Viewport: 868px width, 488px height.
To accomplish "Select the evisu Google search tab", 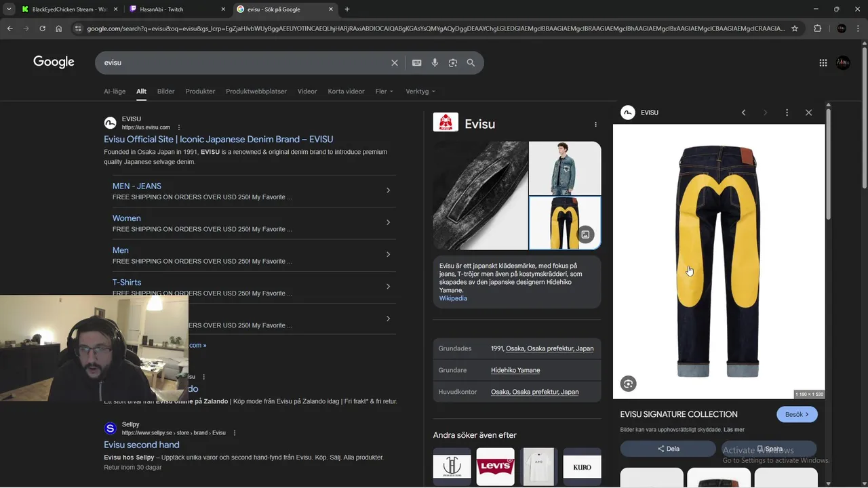I will (285, 9).
